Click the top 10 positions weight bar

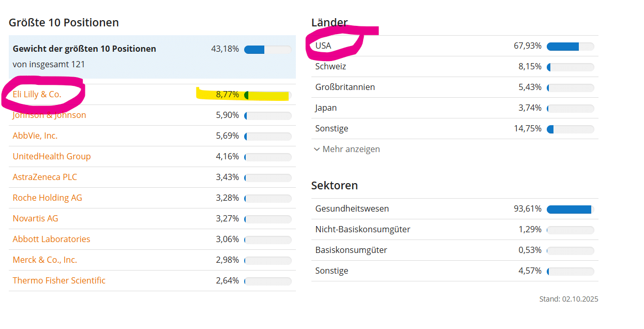pyautogui.click(x=267, y=49)
